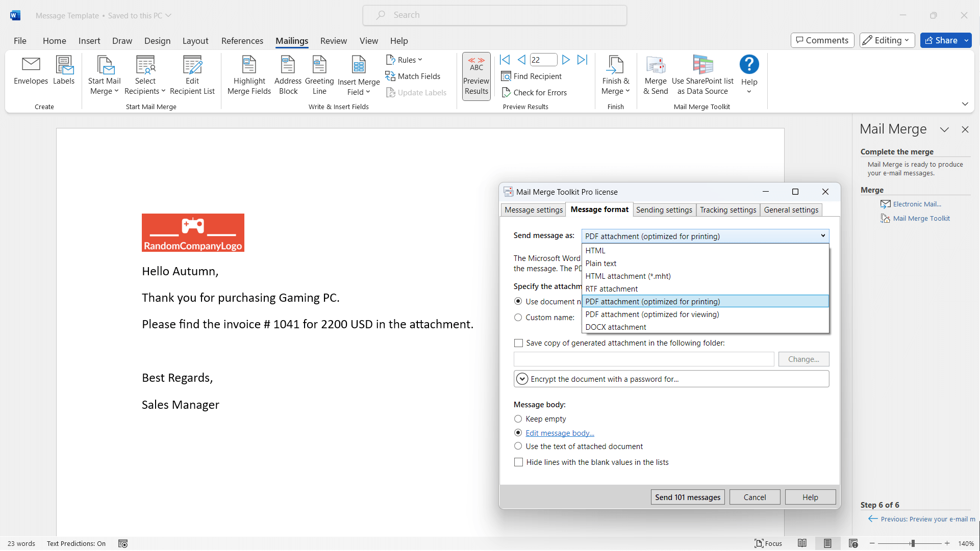The height and width of the screenshot is (551, 980).
Task: Add a Greeting Line
Action: pos(319,75)
